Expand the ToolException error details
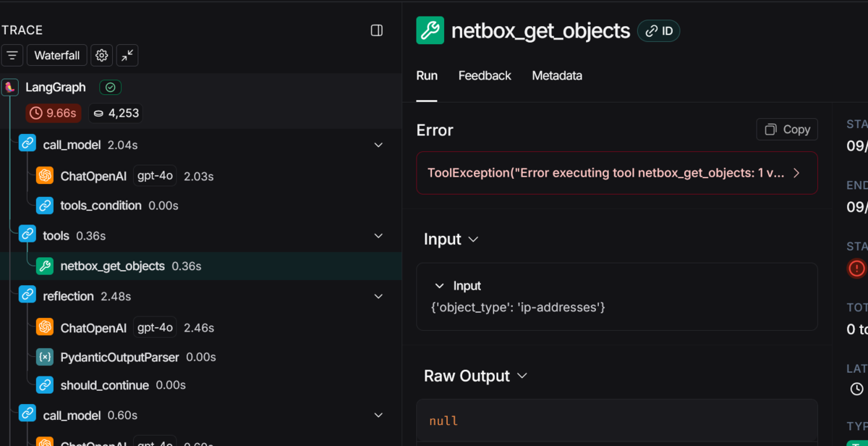868x446 pixels. [x=796, y=173]
